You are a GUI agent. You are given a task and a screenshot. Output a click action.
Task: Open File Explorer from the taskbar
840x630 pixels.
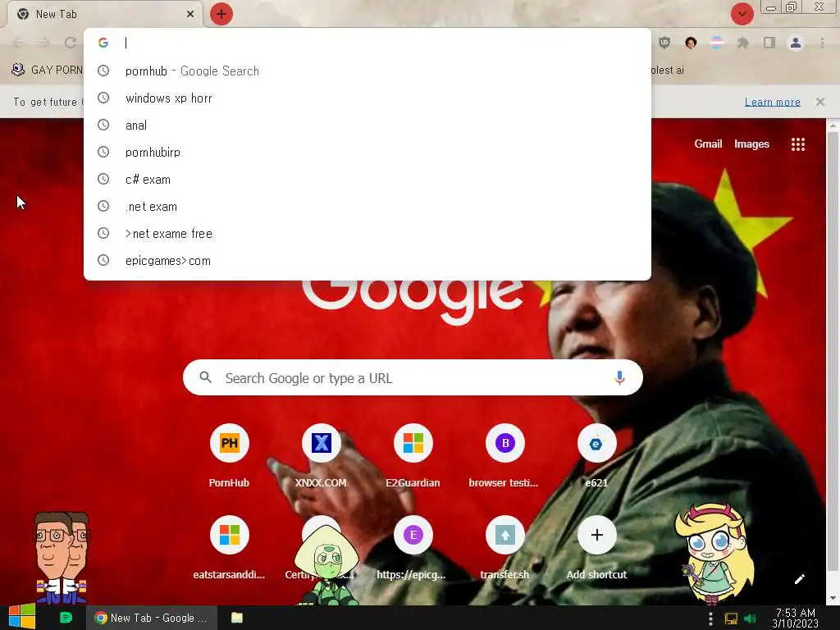tap(237, 618)
